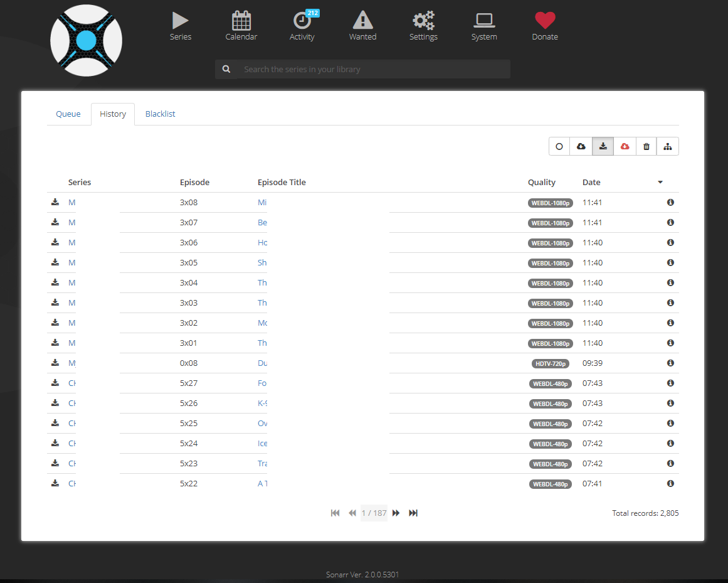Go to the next page
The image size is (728, 583).
point(396,513)
